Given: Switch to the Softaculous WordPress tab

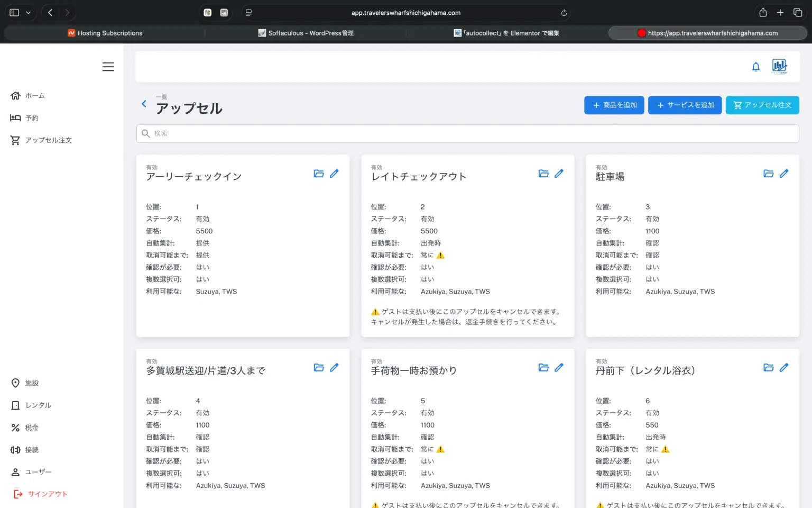Looking at the screenshot, I should click(x=306, y=33).
